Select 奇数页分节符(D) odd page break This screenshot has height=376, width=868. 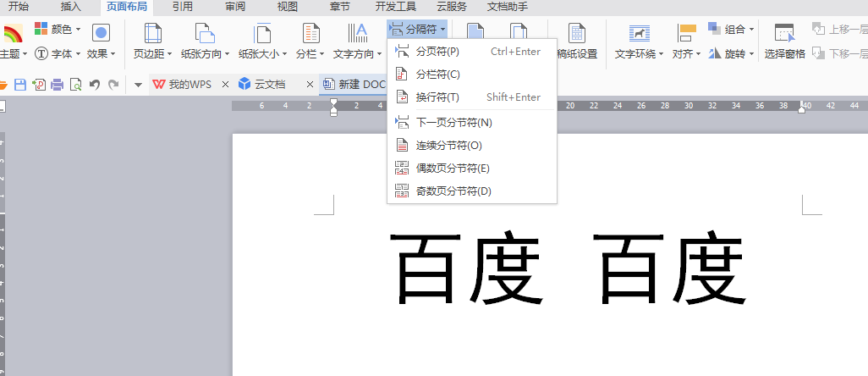coord(472,191)
